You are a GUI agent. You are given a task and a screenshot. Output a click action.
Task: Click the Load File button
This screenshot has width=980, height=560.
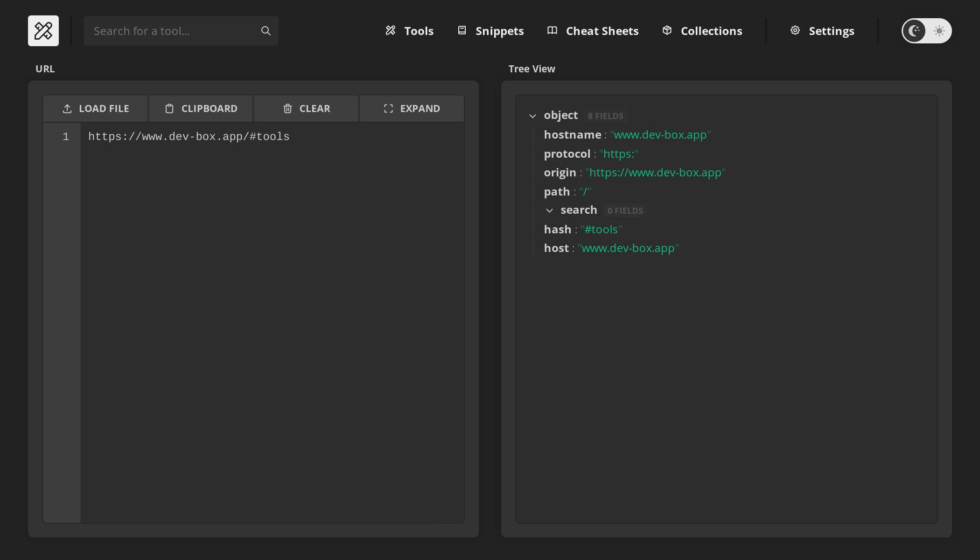[95, 109]
